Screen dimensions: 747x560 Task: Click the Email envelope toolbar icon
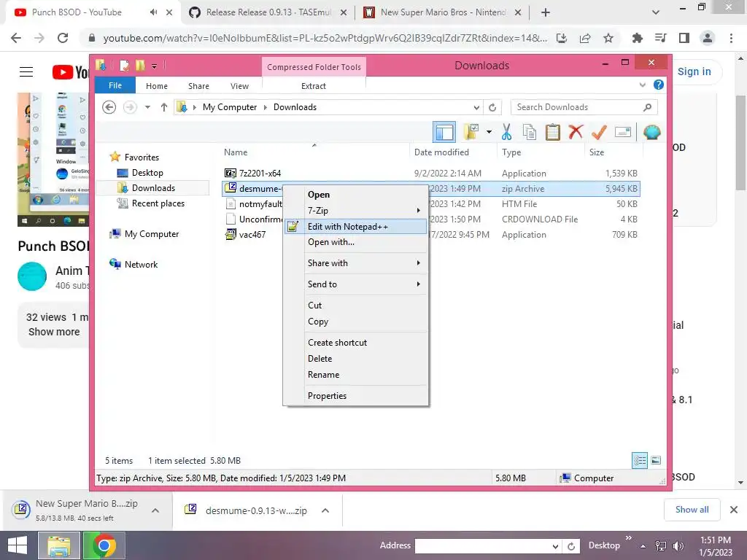click(623, 132)
